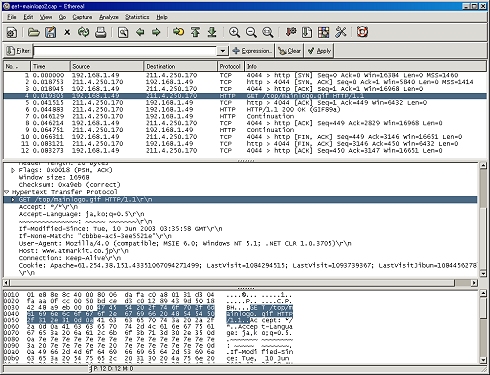
Task: Click the Go to packet icon
Action: pyautogui.click(x=178, y=32)
